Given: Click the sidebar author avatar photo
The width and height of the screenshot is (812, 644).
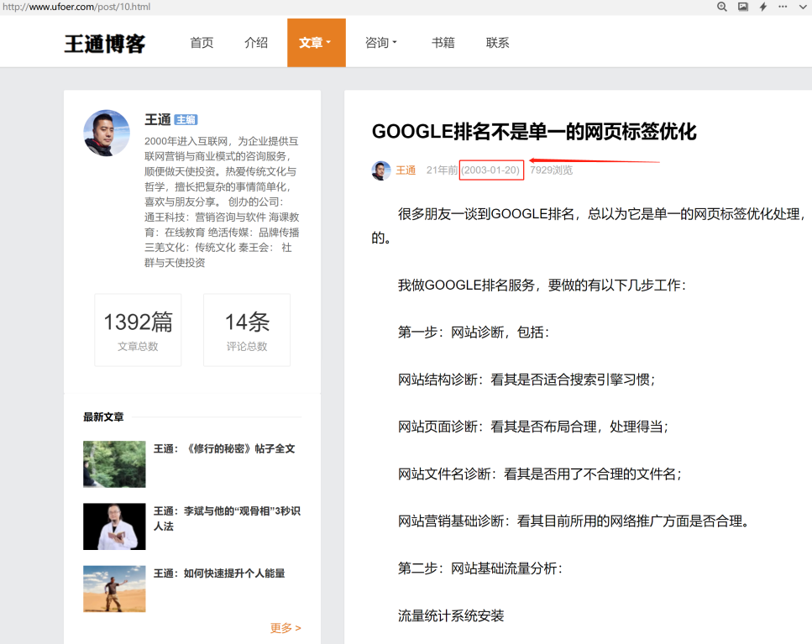Looking at the screenshot, I should (107, 133).
